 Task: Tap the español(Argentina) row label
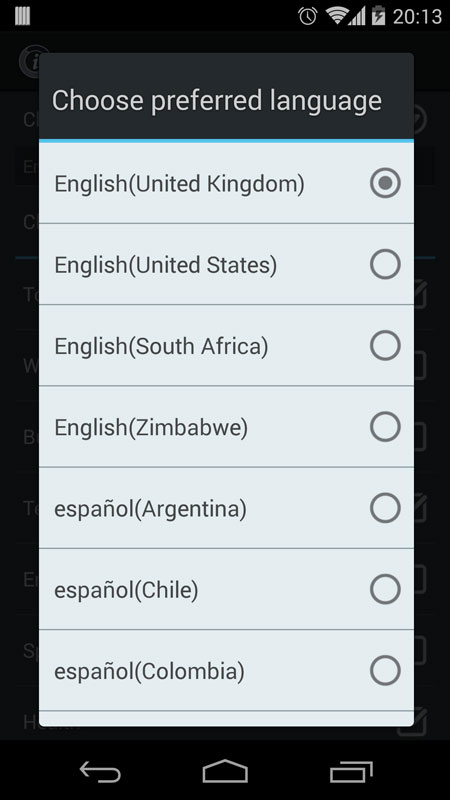coord(151,509)
